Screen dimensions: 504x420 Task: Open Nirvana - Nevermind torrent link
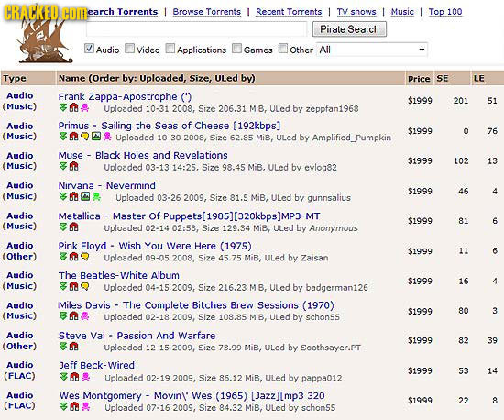click(106, 185)
